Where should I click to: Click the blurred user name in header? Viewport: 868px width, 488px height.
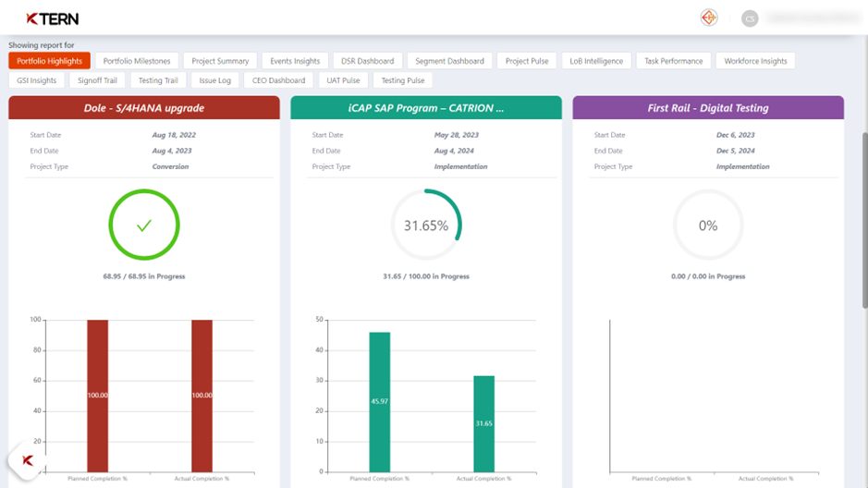click(813, 18)
